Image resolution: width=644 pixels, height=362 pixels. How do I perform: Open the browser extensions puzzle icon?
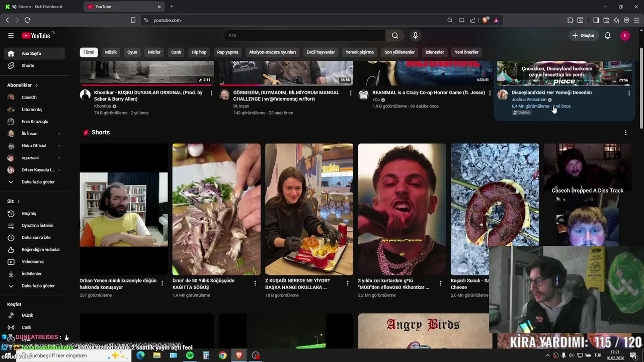570,20
